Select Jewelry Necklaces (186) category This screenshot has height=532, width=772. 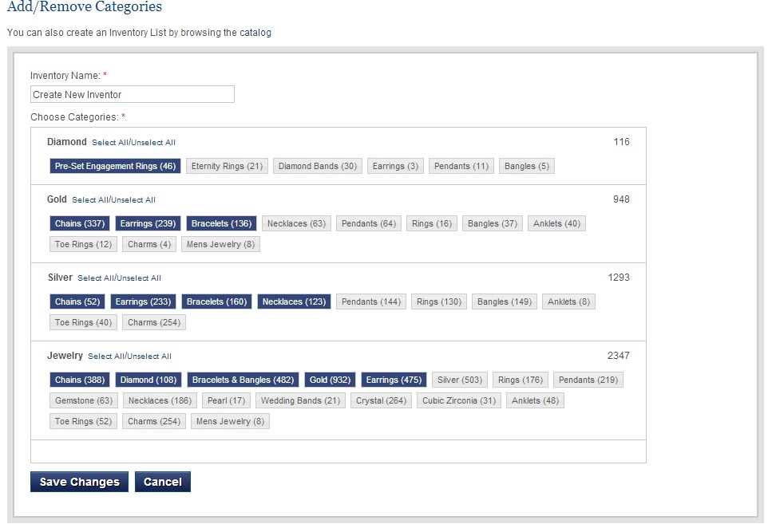tap(160, 400)
